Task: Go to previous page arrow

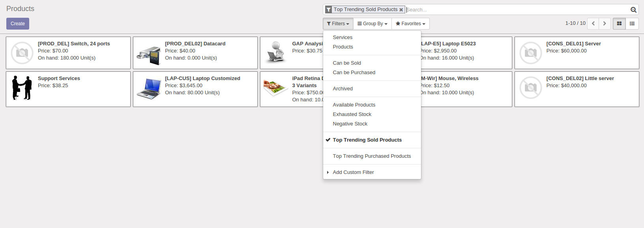Action: [593, 24]
